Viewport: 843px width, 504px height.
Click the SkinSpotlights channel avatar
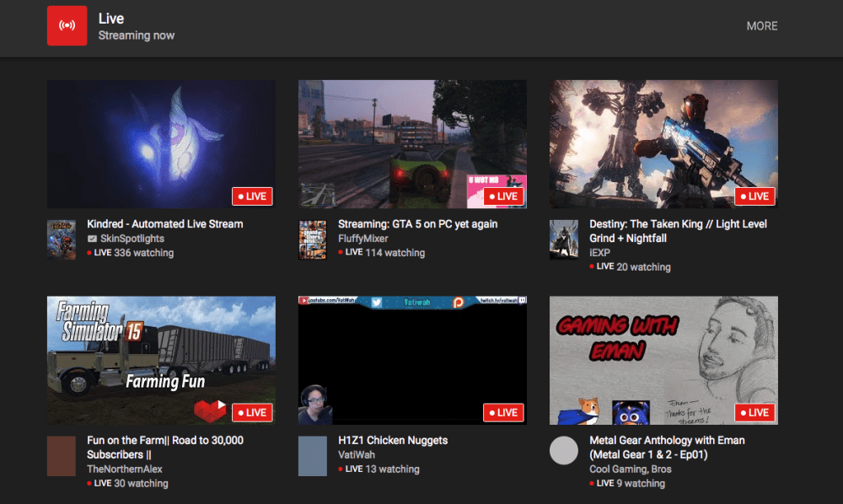point(61,239)
